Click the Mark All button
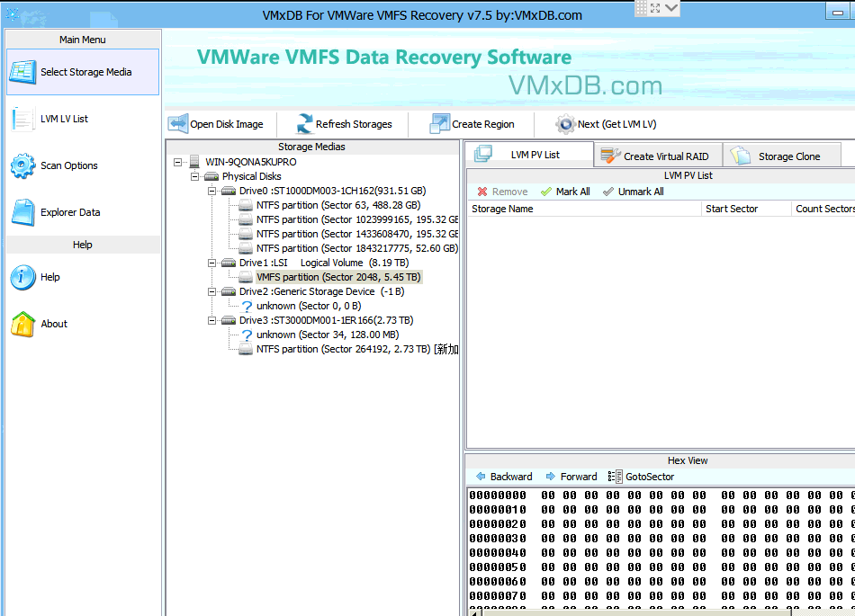This screenshot has width=855, height=616. [x=565, y=192]
